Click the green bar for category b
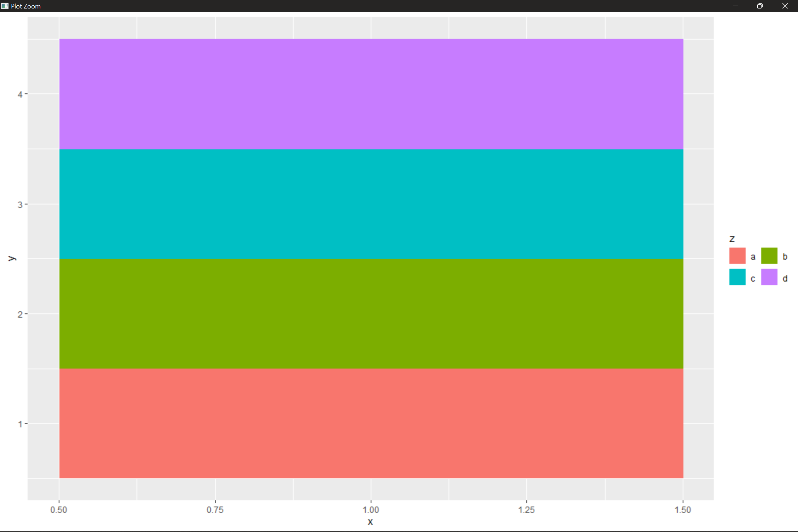Viewport: 798px width, 532px height. pyautogui.click(x=371, y=311)
